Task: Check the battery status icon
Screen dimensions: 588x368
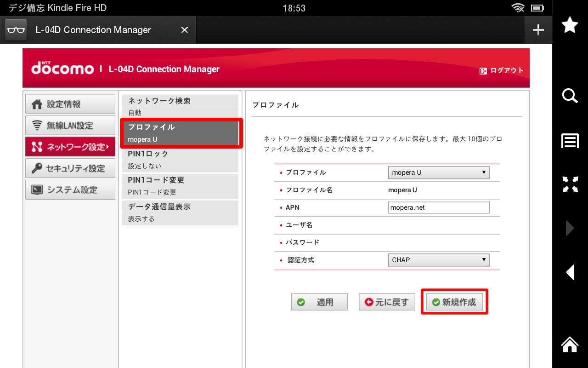Action: 537,8
